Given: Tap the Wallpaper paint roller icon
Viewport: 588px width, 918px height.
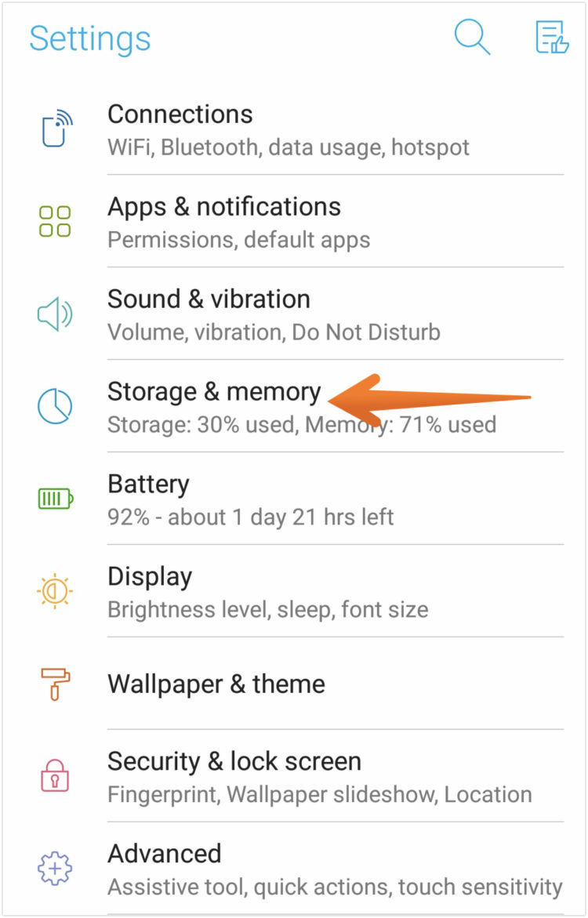Looking at the screenshot, I should click(55, 684).
